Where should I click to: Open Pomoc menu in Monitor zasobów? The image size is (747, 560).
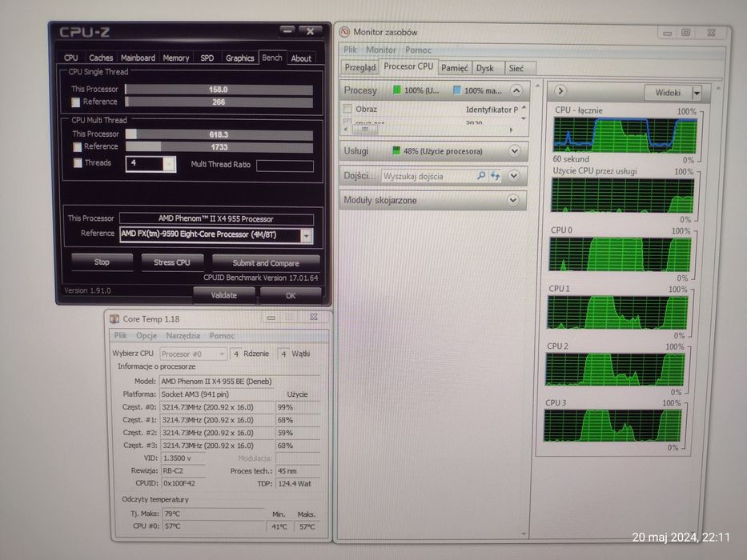tap(418, 50)
